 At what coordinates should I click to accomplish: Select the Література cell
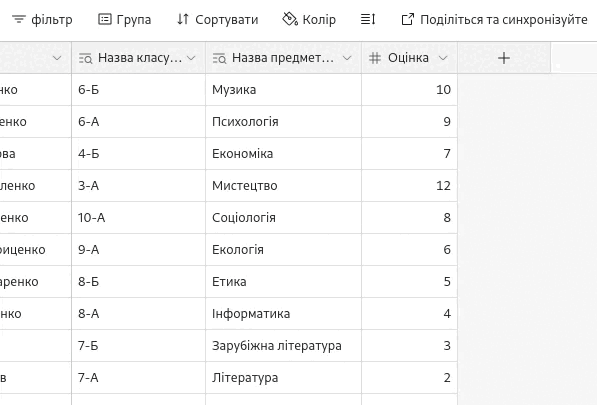point(284,378)
